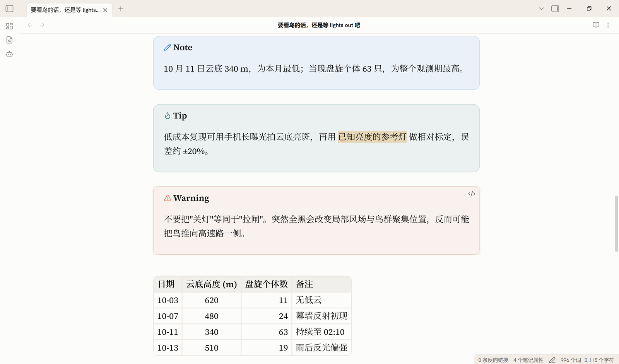Image resolution: width=619 pixels, height=364 pixels.
Task: Click the 云底高度 (m) column header
Action: (x=212, y=284)
